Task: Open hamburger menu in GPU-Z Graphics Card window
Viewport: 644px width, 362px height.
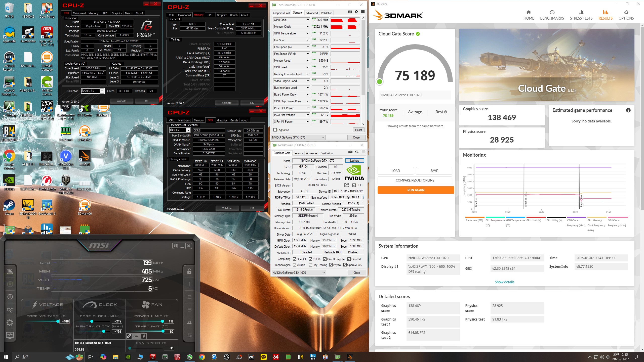Action: (363, 152)
